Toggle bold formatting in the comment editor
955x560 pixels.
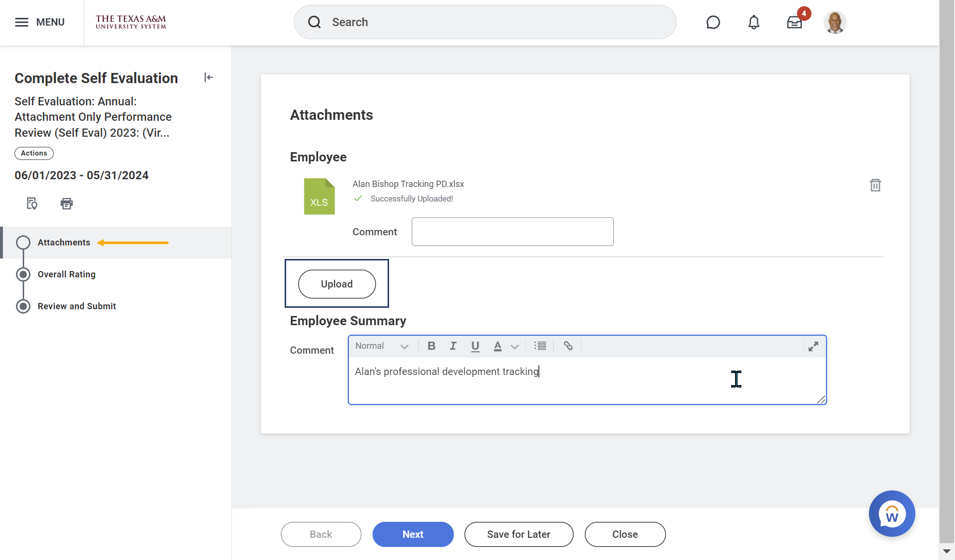[432, 346]
